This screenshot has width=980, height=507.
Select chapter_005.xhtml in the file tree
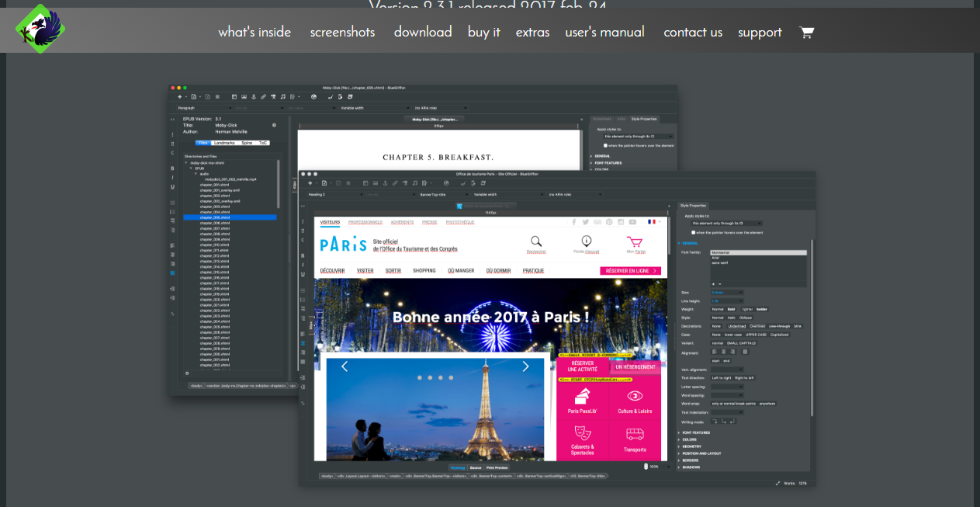click(230, 217)
